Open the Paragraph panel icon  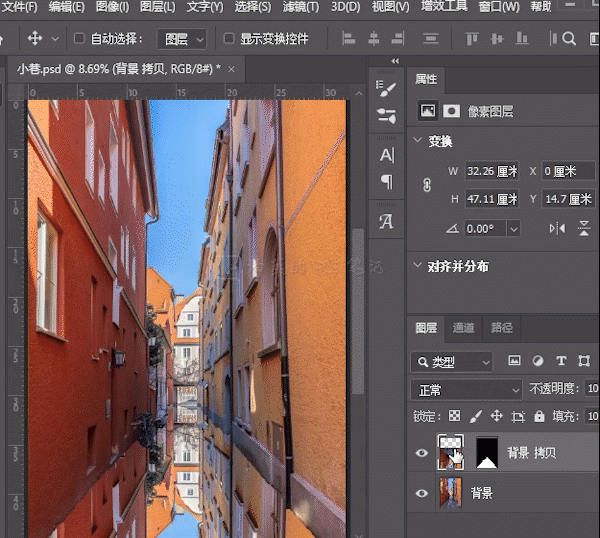pyautogui.click(x=387, y=181)
